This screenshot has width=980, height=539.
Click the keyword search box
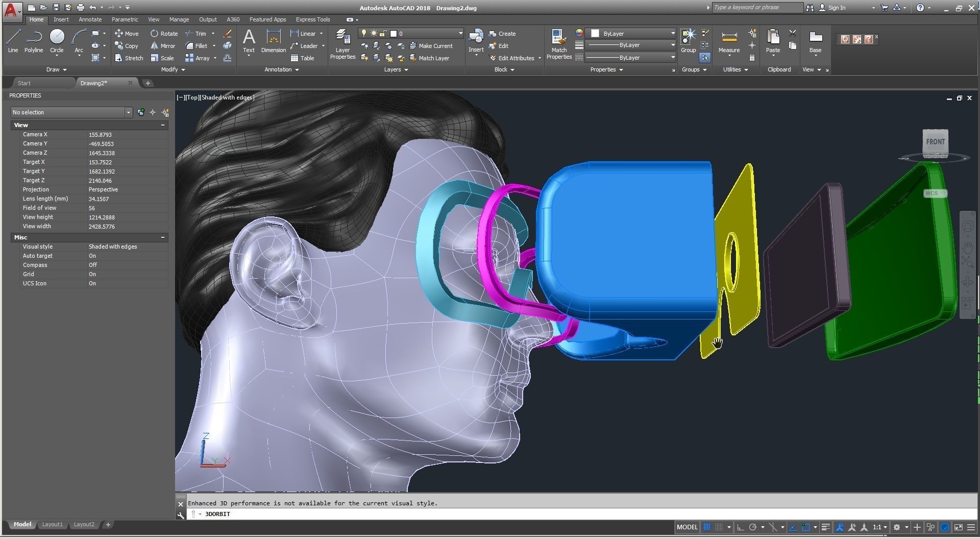757,8
